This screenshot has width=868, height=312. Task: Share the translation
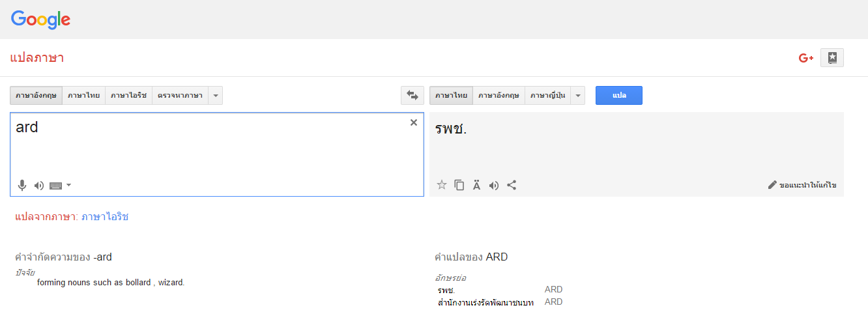point(512,185)
